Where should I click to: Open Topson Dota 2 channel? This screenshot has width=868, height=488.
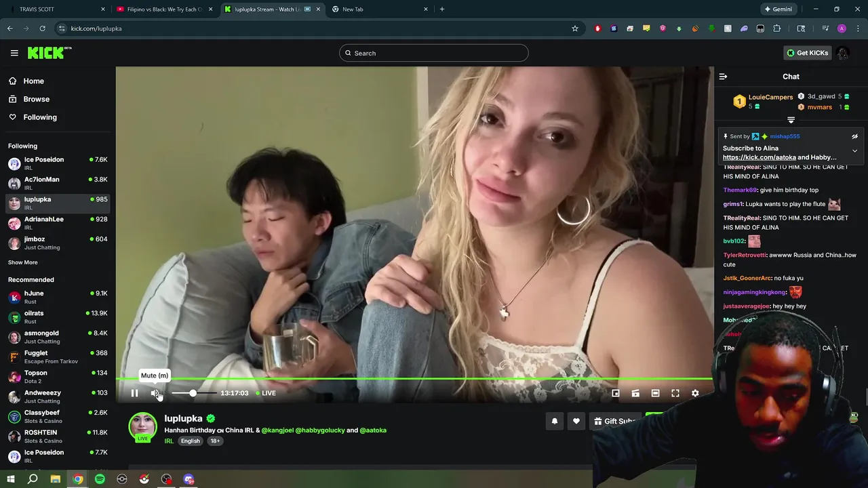click(x=58, y=376)
